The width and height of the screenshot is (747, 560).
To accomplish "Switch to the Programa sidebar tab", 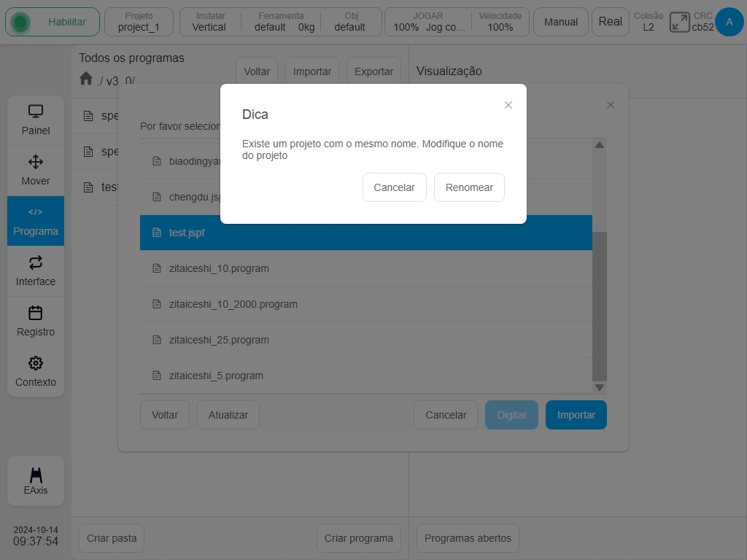I will [x=35, y=221].
